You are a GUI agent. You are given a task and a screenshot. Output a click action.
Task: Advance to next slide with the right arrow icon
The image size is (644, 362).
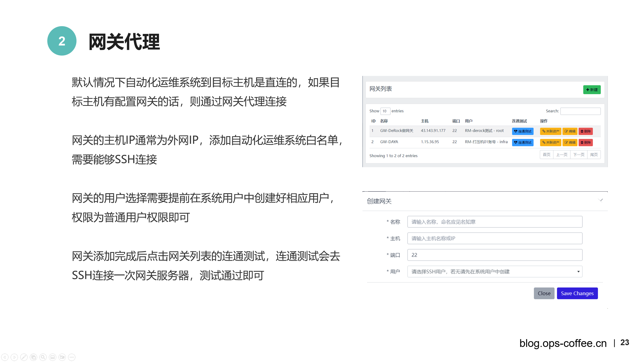[x=14, y=357]
